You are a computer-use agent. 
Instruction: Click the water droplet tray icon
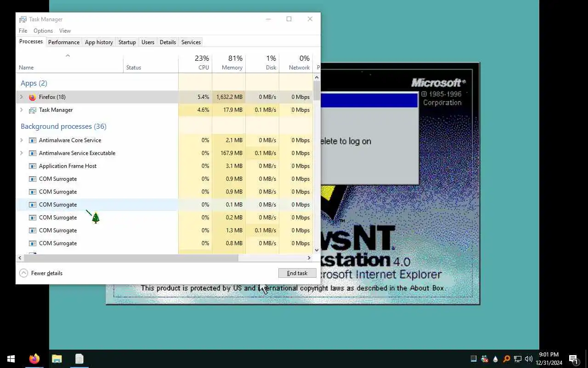click(x=496, y=359)
